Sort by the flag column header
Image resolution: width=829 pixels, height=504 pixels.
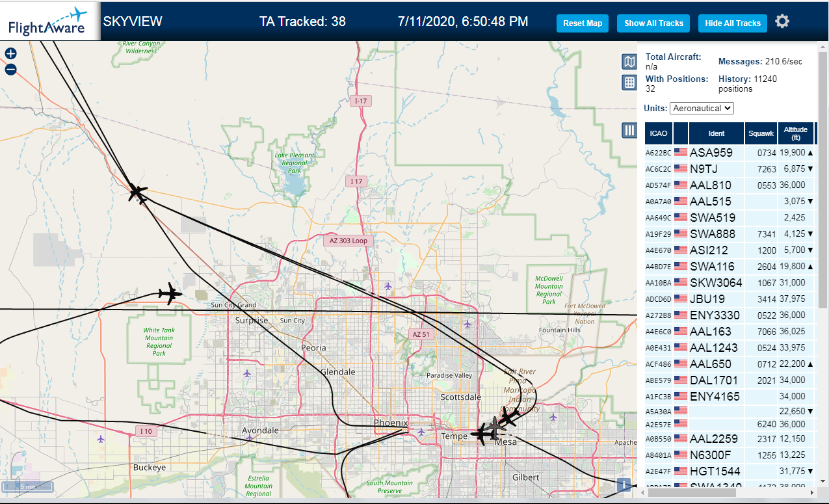click(x=681, y=133)
